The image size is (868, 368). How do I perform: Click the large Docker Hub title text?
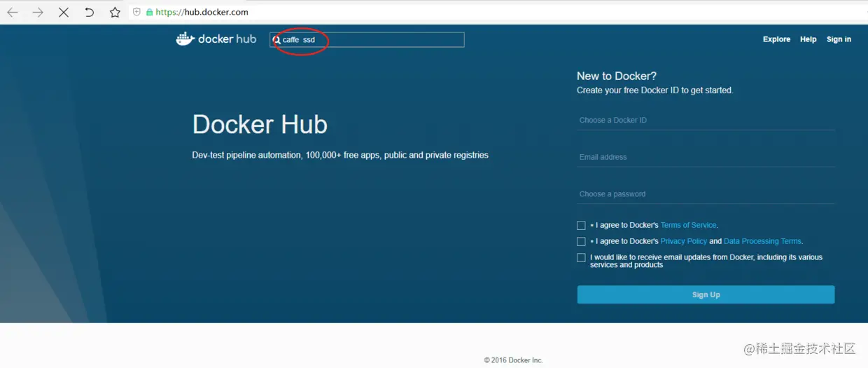tap(260, 124)
